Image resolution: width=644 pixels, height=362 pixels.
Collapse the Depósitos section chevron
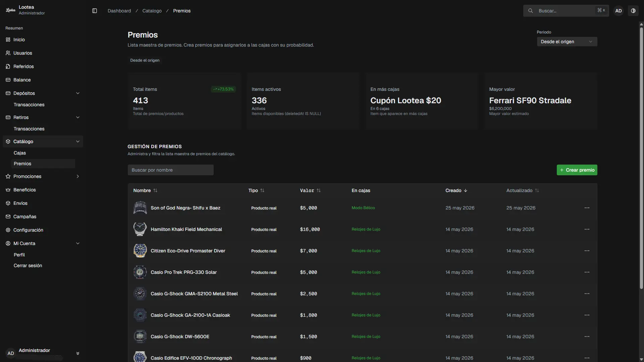(78, 93)
